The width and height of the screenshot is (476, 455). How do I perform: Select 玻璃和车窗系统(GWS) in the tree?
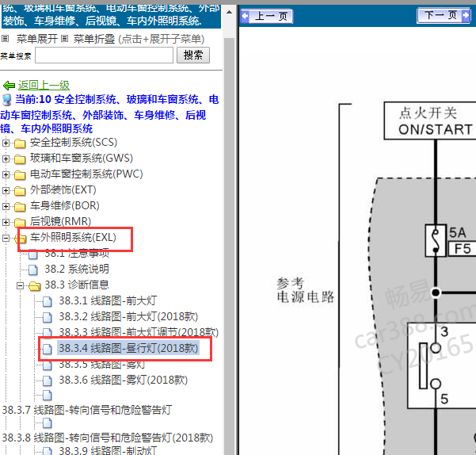click(x=82, y=159)
